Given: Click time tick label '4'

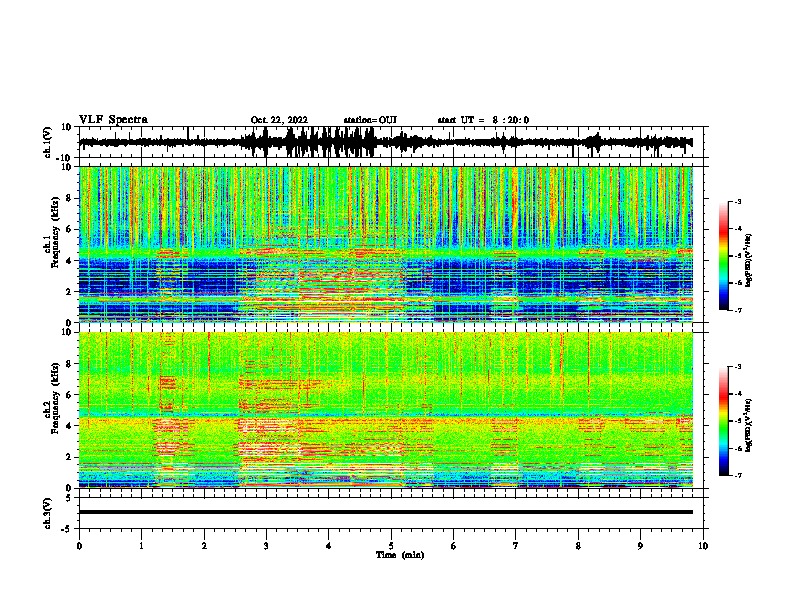Looking at the screenshot, I should 329,546.
